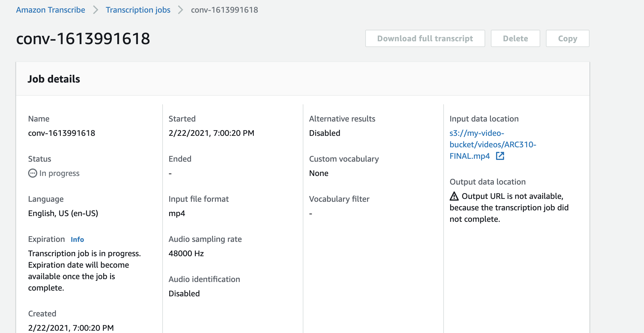644x333 pixels.
Task: Click the In progress status icon
Action: 32,173
